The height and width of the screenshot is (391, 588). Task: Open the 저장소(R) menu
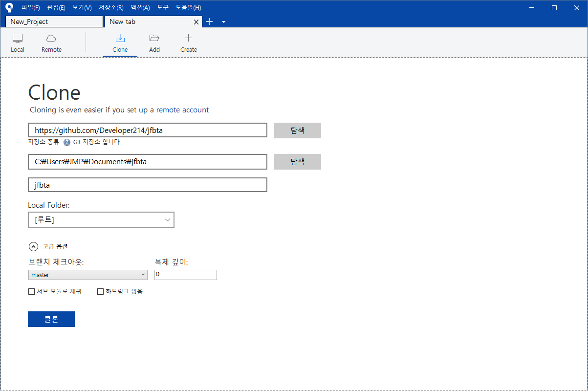[x=111, y=8]
